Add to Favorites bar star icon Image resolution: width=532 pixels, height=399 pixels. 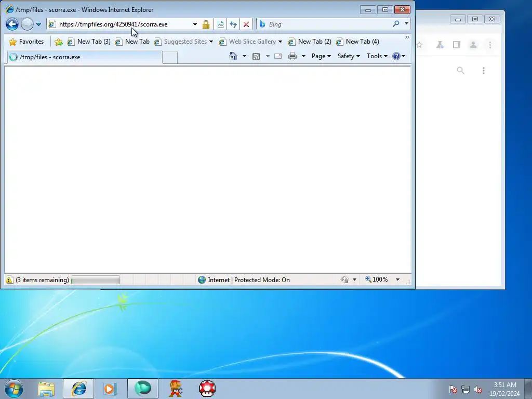point(59,42)
